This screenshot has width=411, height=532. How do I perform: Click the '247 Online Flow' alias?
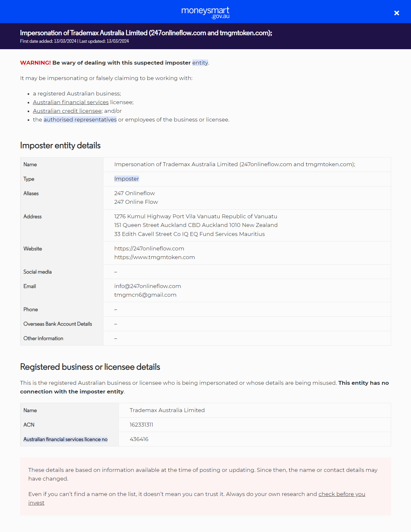(136, 202)
